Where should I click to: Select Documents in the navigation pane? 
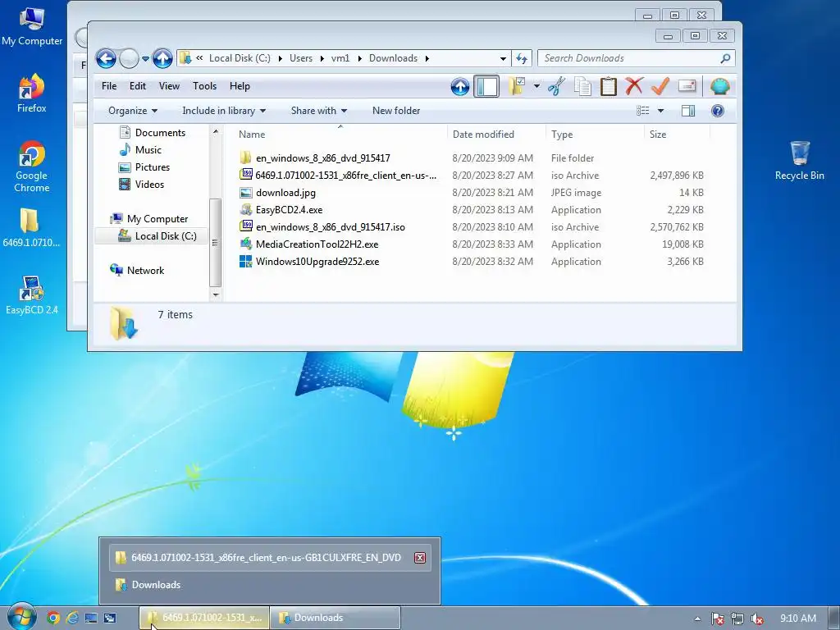[152, 132]
